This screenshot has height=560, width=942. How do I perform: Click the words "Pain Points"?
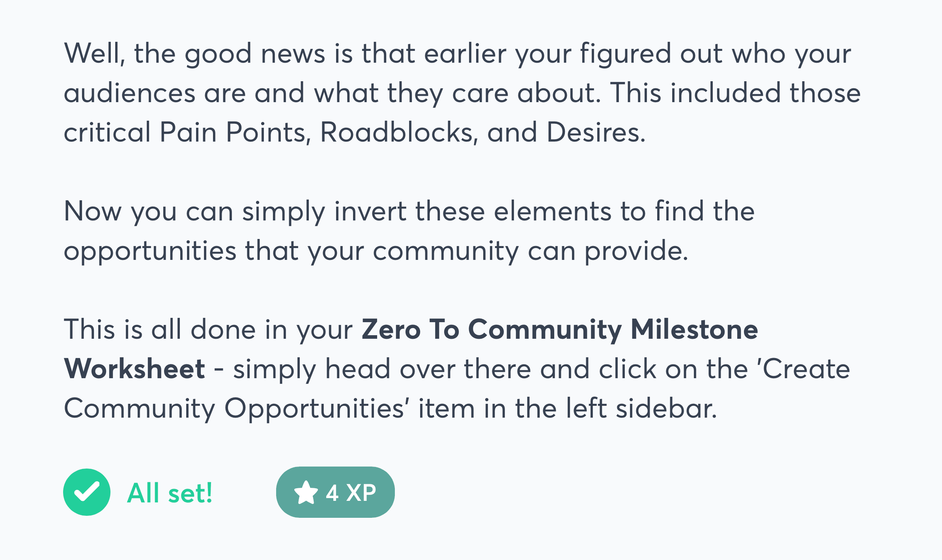click(233, 133)
